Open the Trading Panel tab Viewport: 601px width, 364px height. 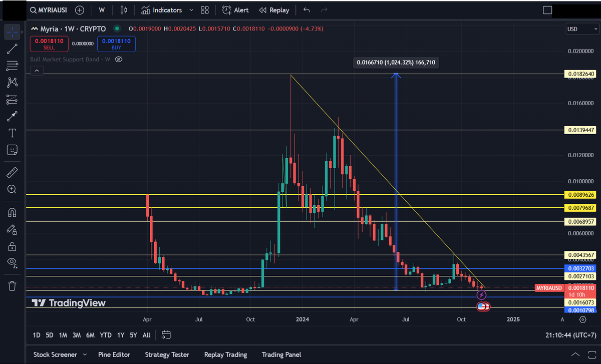281,354
